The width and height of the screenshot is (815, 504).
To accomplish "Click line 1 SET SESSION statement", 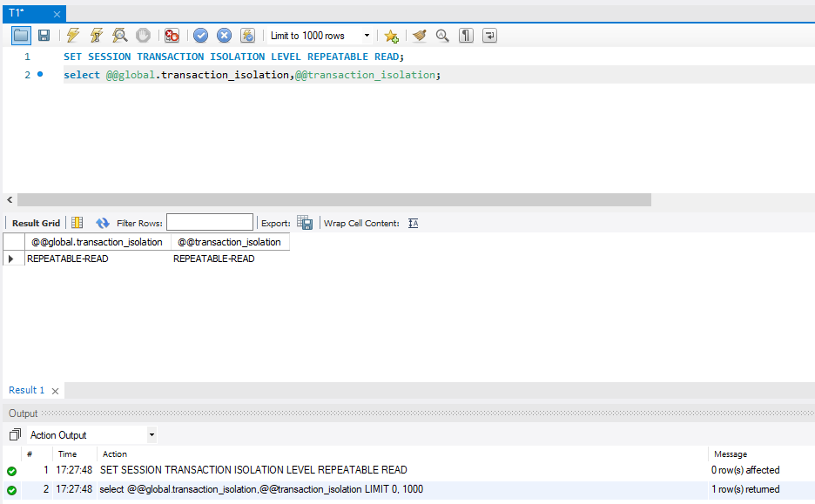I will tap(233, 57).
